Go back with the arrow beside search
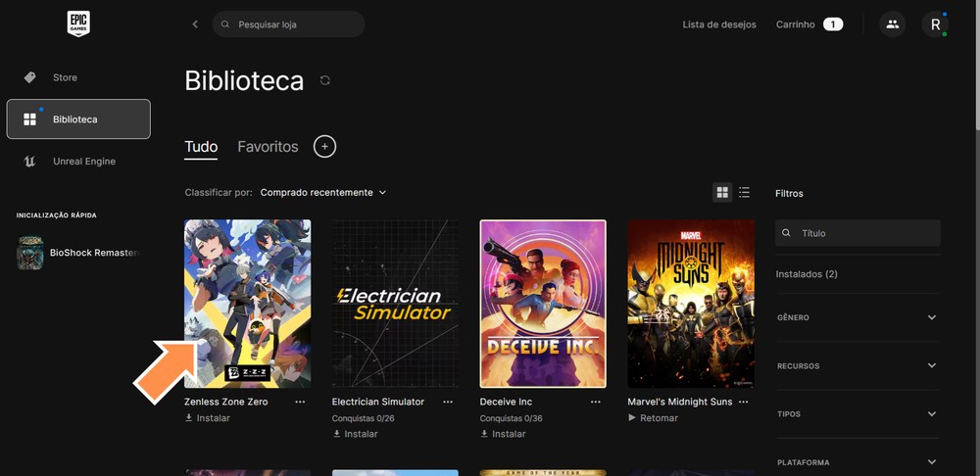The height and width of the screenshot is (476, 980). 195,24
